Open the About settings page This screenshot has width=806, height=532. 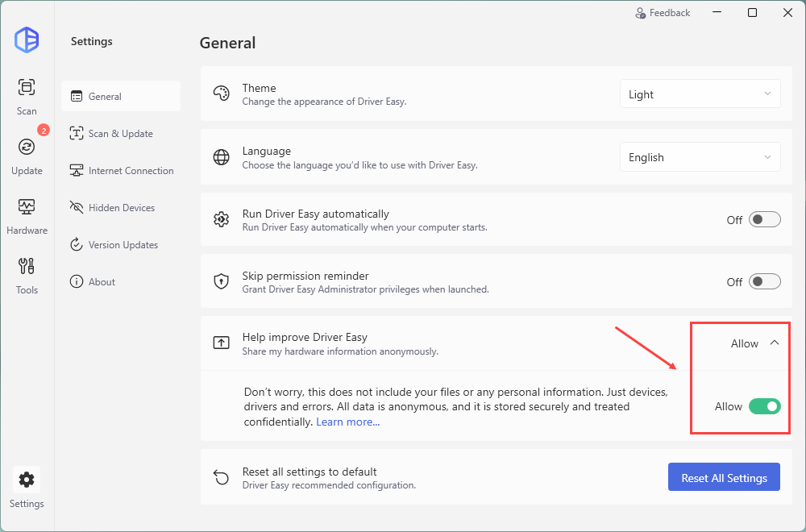point(102,282)
